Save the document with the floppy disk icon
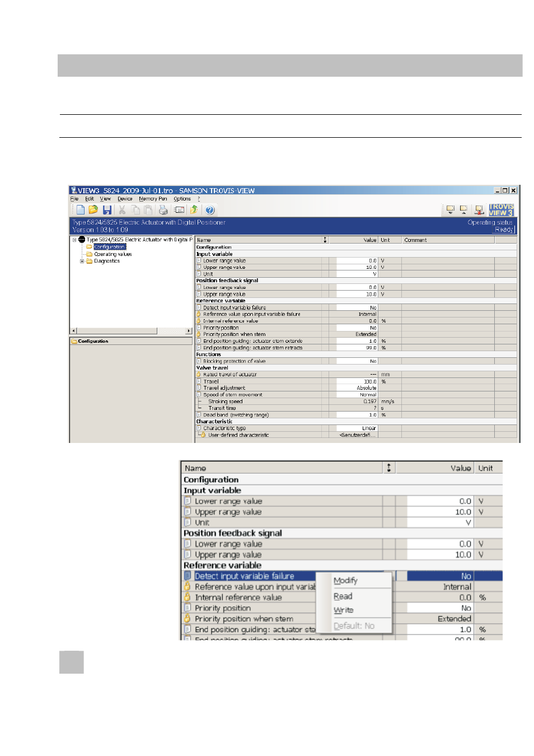Viewport: 534px width, 756px height. [x=107, y=210]
